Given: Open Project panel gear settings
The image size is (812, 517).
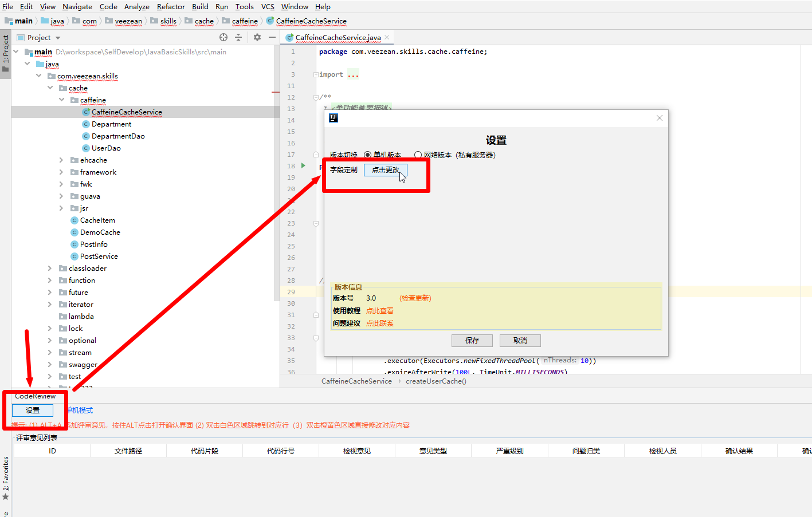Looking at the screenshot, I should (x=257, y=37).
